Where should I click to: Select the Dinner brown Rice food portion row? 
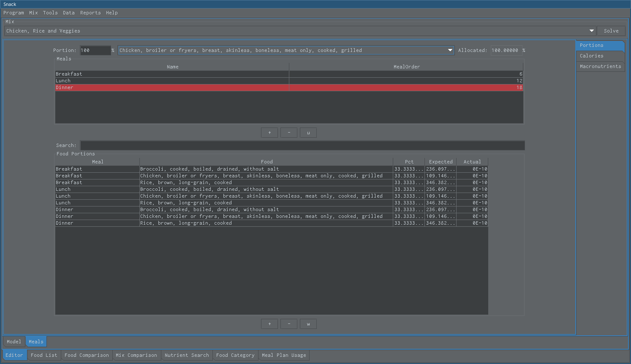pos(272,223)
